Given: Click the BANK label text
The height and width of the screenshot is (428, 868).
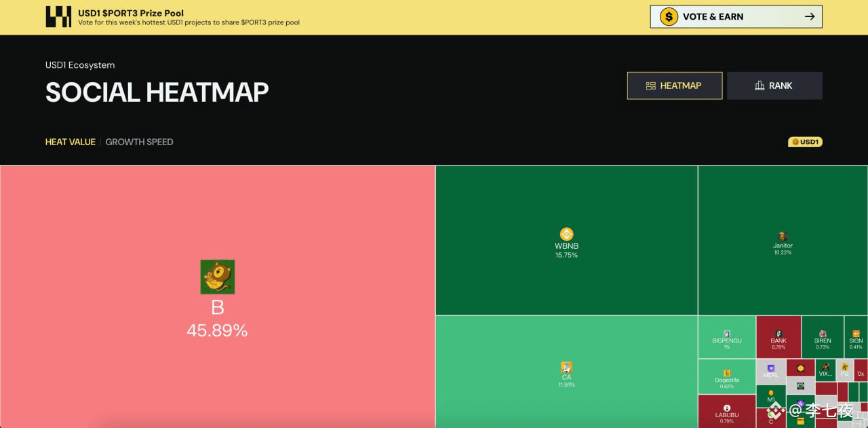Looking at the screenshot, I should tap(778, 341).
